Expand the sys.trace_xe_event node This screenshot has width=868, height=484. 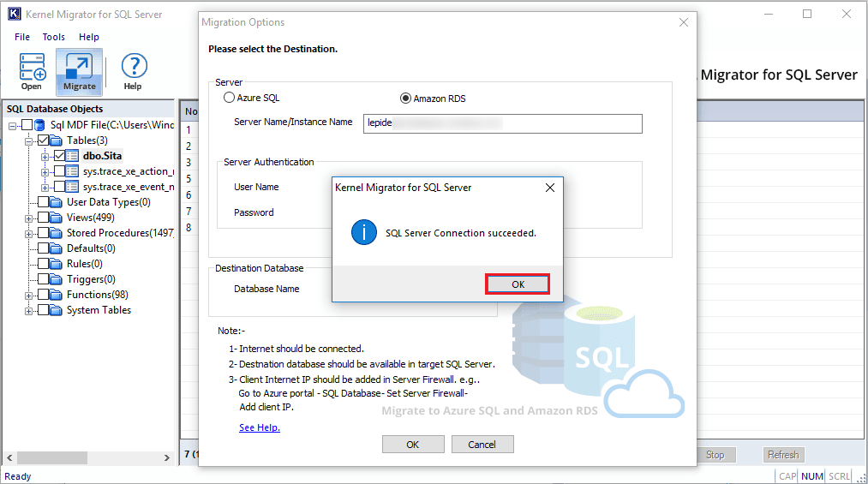pyautogui.click(x=45, y=188)
